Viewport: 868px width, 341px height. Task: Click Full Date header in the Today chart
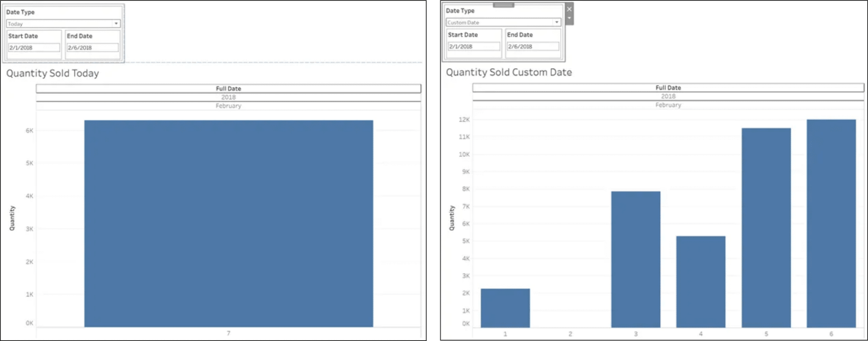[x=228, y=89]
